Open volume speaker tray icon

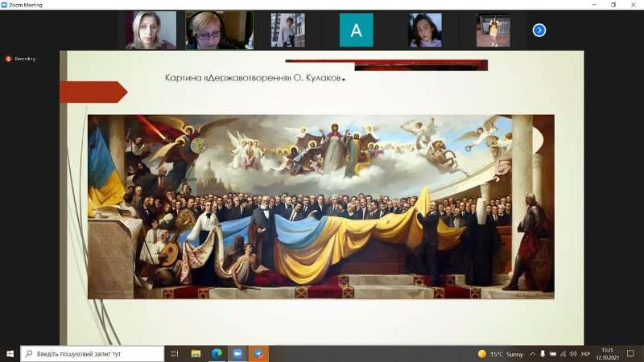[573, 354]
